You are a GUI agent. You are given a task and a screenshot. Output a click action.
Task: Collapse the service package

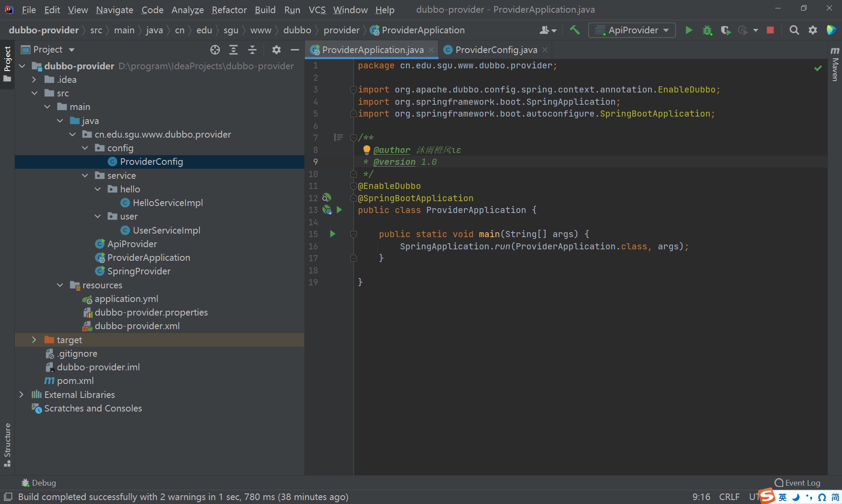pyautogui.click(x=85, y=175)
